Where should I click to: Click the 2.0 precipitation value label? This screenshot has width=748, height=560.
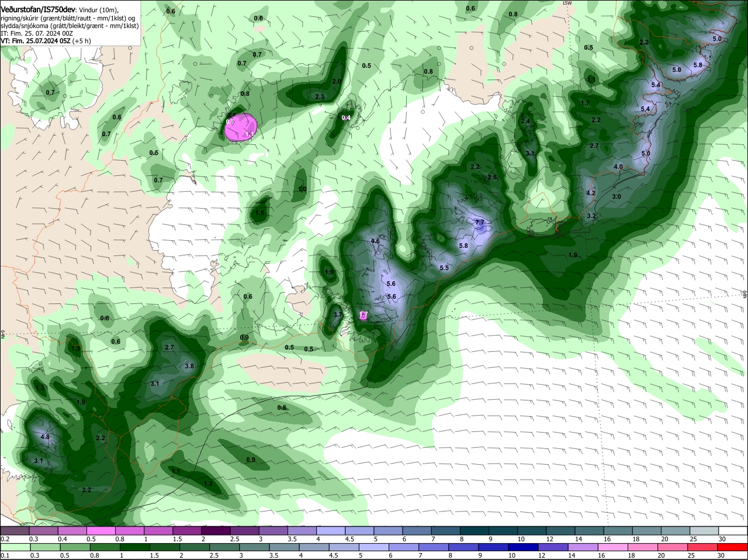337,81
